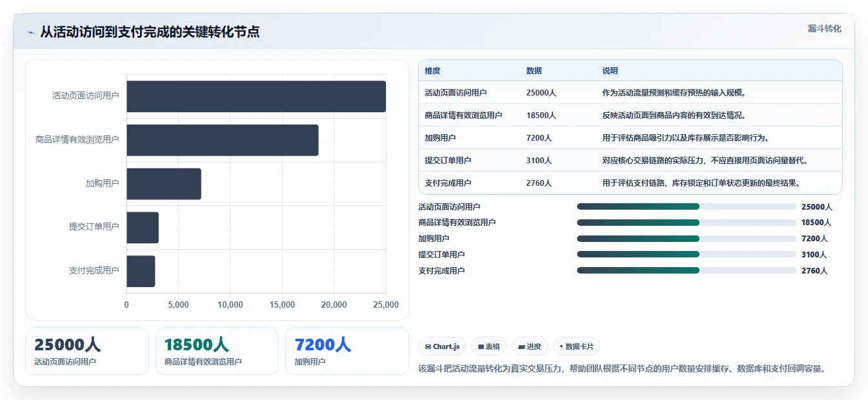Image resolution: width=868 pixels, height=400 pixels.
Task: Click the chart y-axis label 加购用户
Action: [x=103, y=183]
